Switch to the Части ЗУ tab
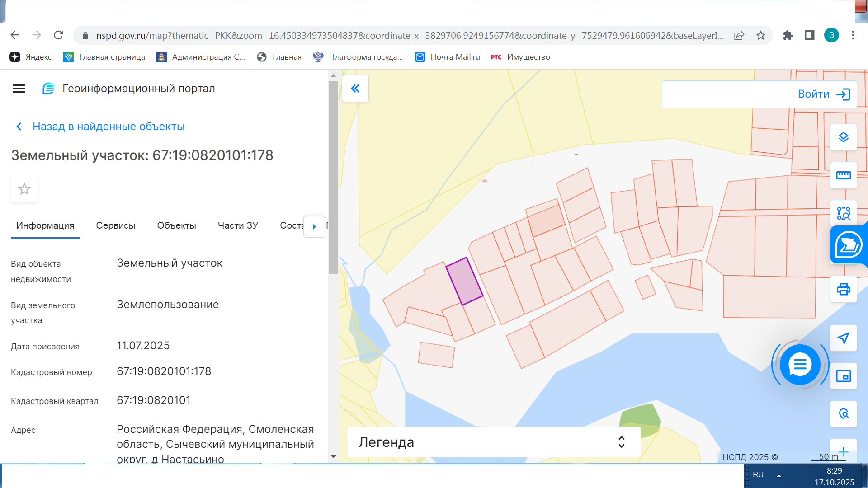Screen dimensions: 868x488 pyautogui.click(x=238, y=225)
